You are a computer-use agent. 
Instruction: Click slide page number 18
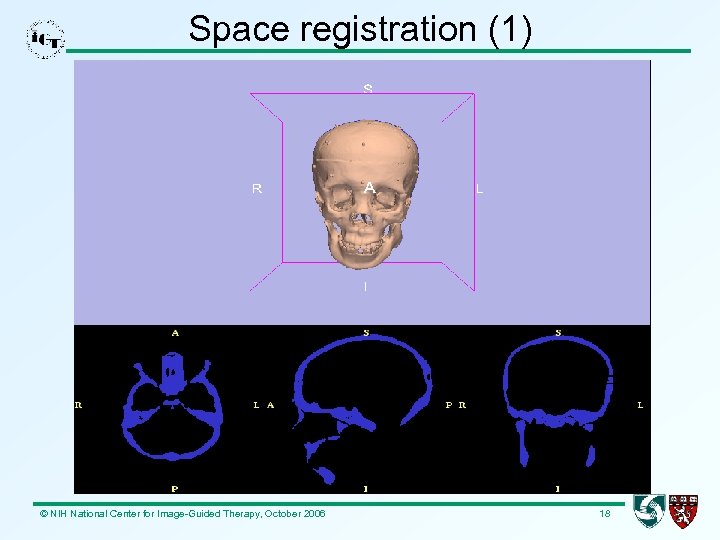click(604, 513)
